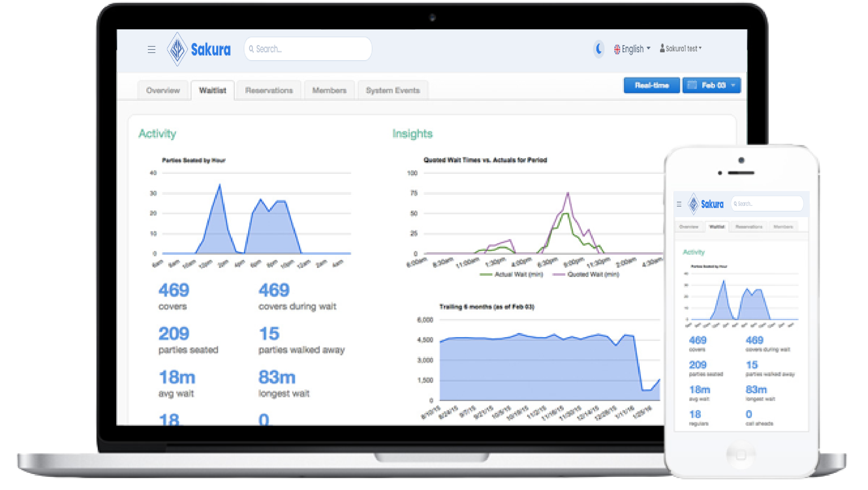868x490 pixels.
Task: Toggle dark mode with the moon icon
Action: (599, 49)
